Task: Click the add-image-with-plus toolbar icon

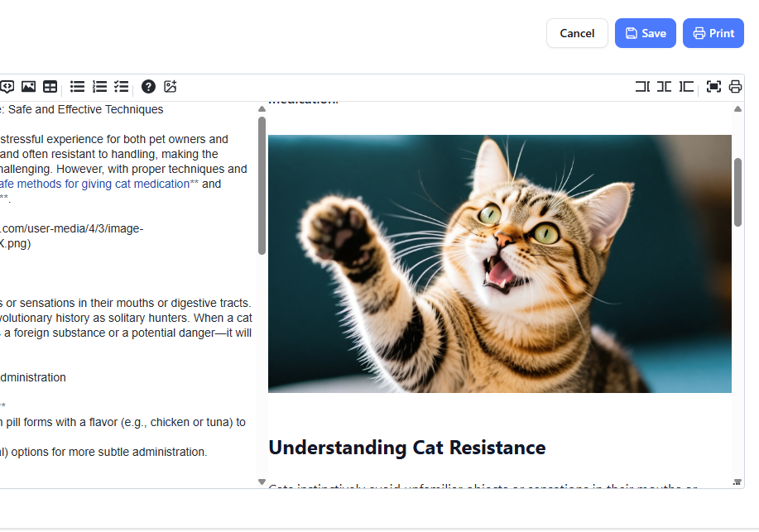Action: coord(170,86)
